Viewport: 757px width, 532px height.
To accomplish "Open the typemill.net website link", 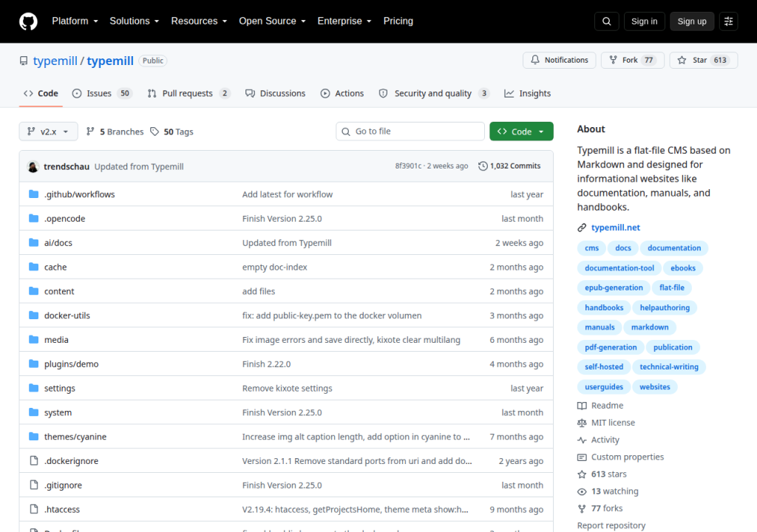I will coord(616,228).
